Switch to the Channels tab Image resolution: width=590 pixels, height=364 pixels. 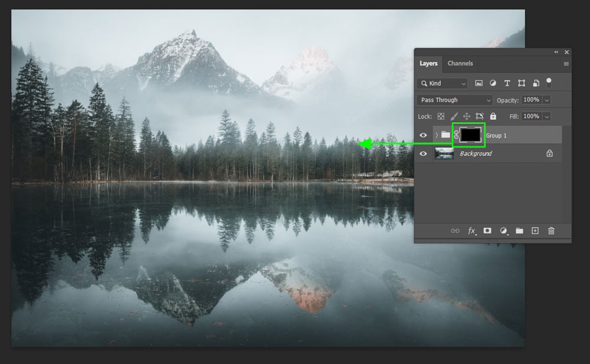click(460, 63)
